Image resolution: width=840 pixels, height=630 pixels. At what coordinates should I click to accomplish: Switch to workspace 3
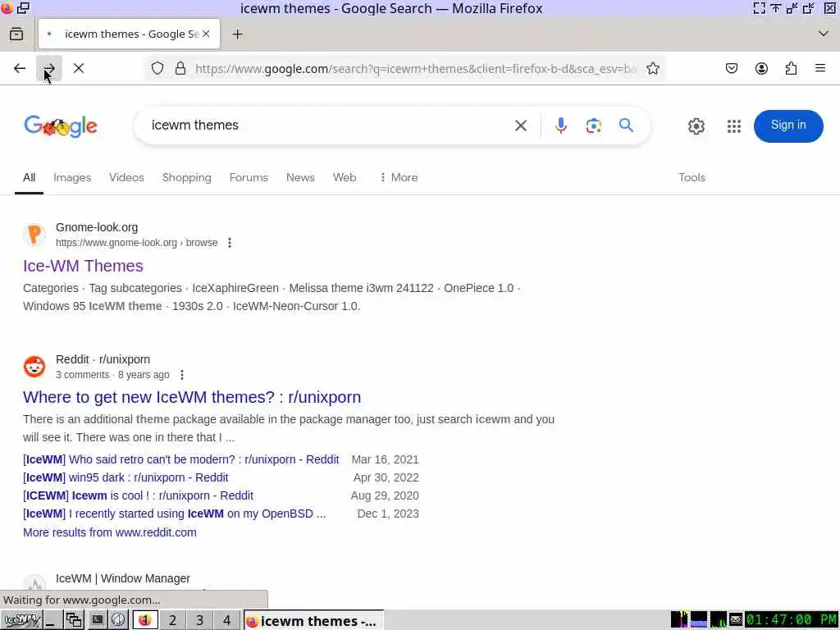point(199,620)
